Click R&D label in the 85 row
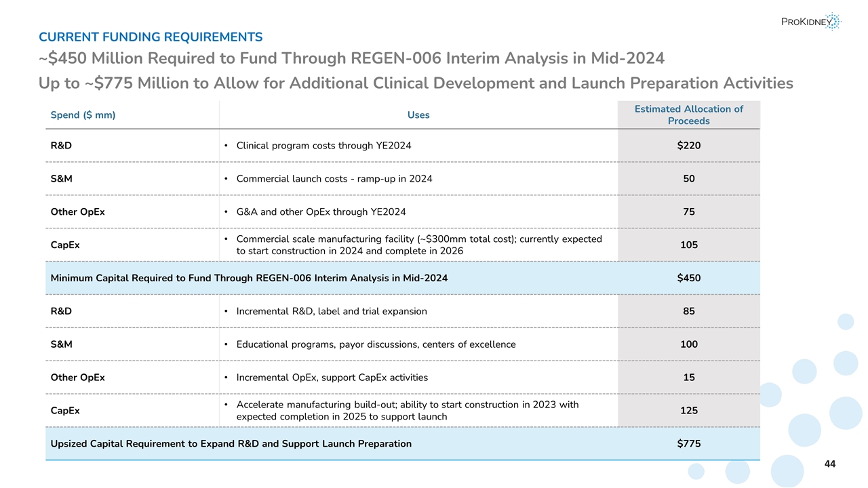Screen dimensions: 868x488 [x=61, y=311]
